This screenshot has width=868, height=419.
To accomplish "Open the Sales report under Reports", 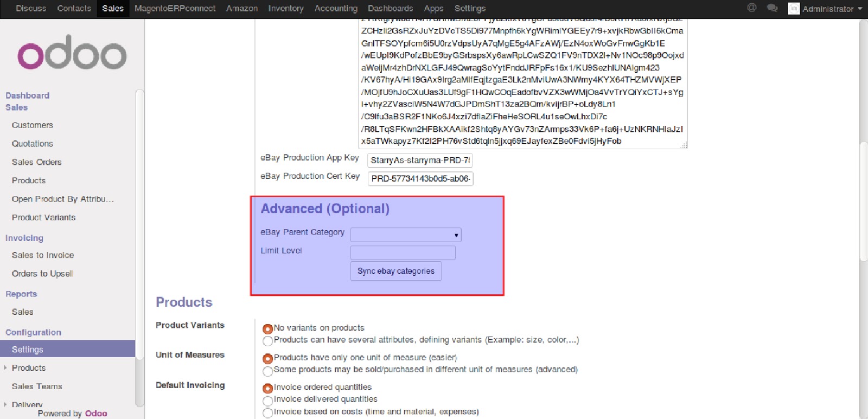I will point(23,312).
